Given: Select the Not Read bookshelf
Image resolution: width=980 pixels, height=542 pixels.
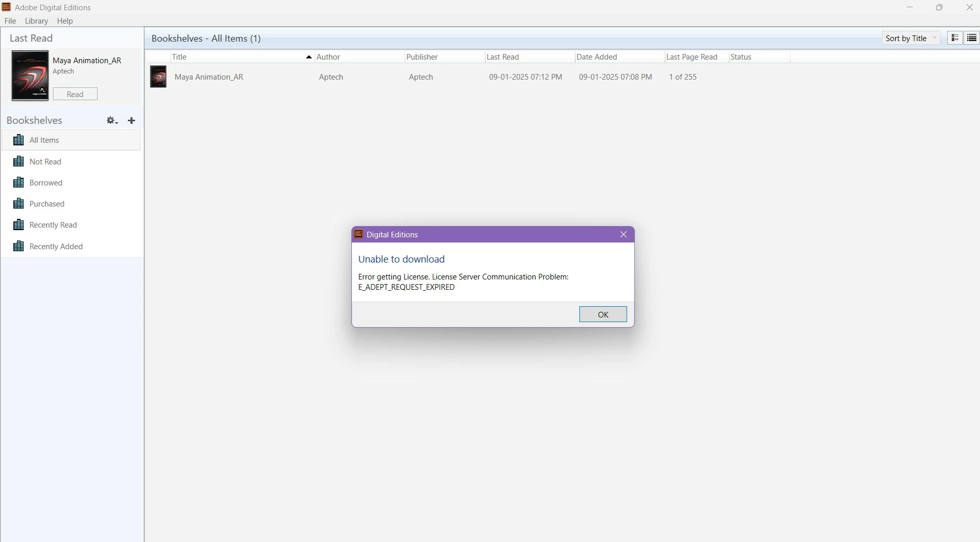Looking at the screenshot, I should pos(71,161).
